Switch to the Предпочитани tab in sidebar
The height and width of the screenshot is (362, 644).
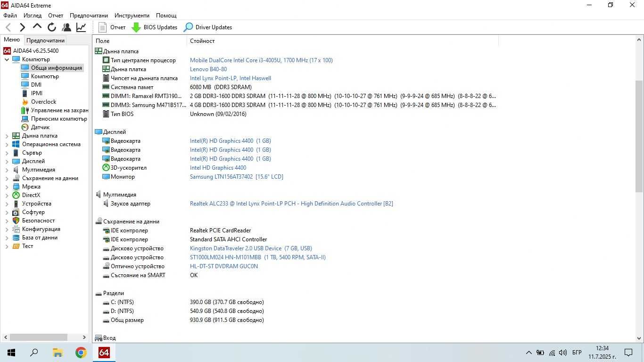(x=45, y=41)
